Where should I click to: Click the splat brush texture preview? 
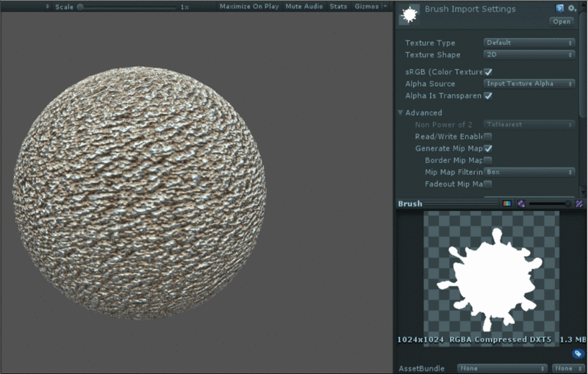[x=491, y=278]
